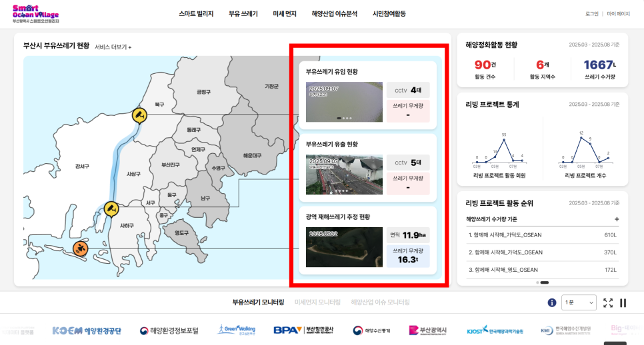This screenshot has width=644, height=345.
Task: Select 사상구 district on the map
Action: point(133,174)
